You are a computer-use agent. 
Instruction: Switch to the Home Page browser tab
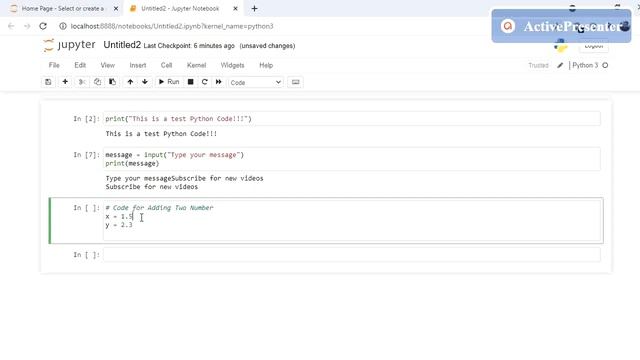[62, 9]
